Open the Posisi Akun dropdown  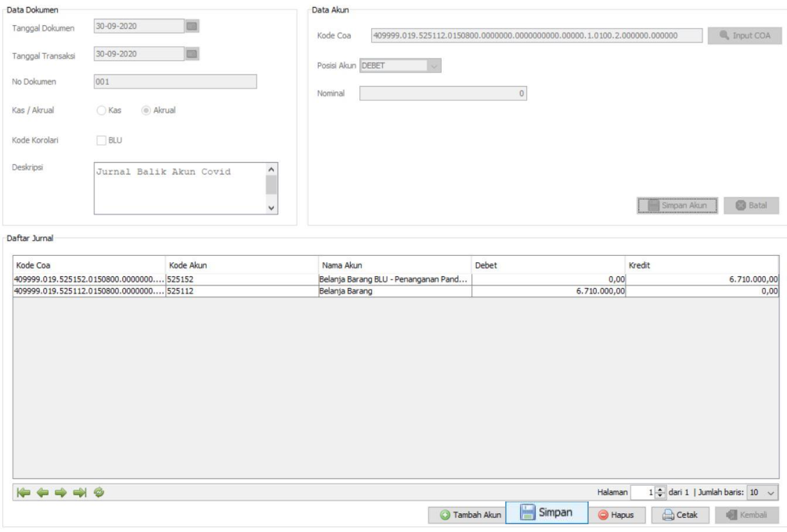point(435,66)
